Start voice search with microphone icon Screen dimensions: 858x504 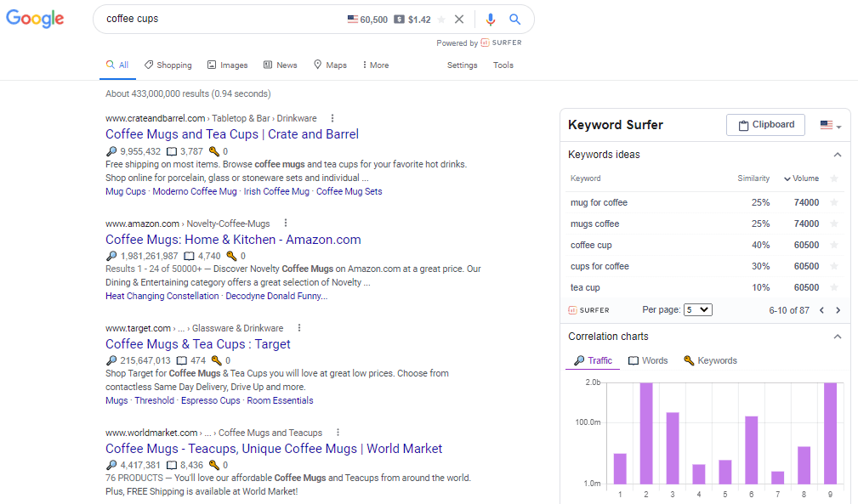[x=491, y=20]
